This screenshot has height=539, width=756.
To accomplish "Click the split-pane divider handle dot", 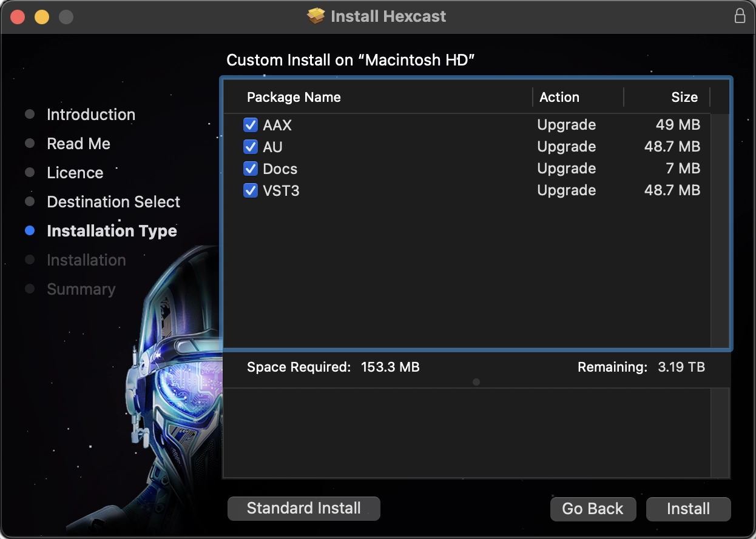I will (x=476, y=382).
